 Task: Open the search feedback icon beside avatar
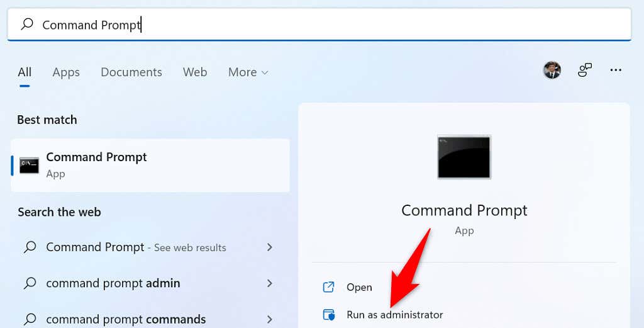click(585, 71)
